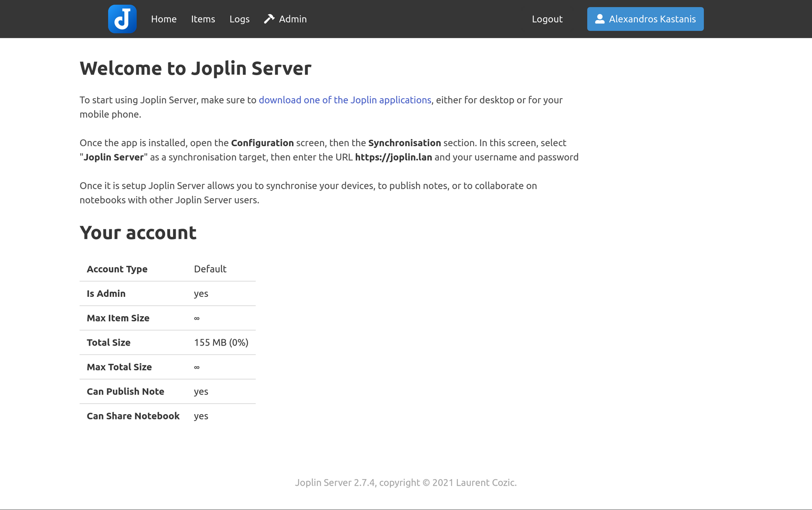Click the 'Account Type' label

(x=117, y=269)
